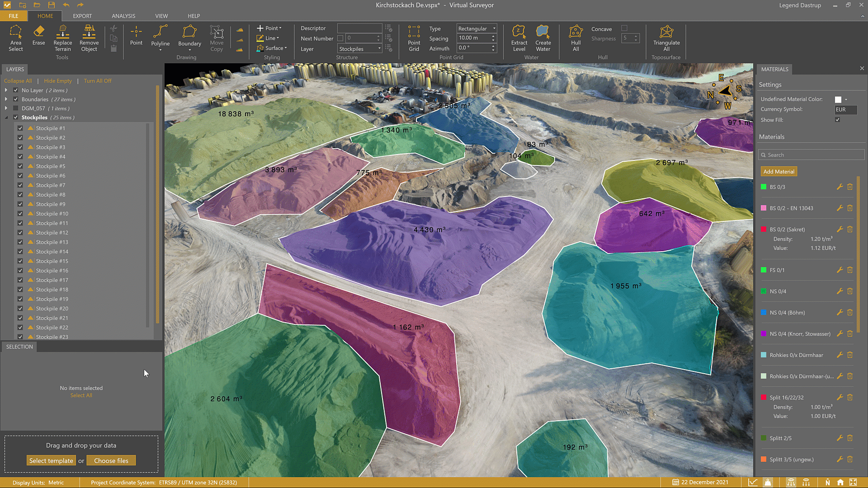Enable the DGM_057 layer checkbox
868x488 pixels.
coord(16,108)
